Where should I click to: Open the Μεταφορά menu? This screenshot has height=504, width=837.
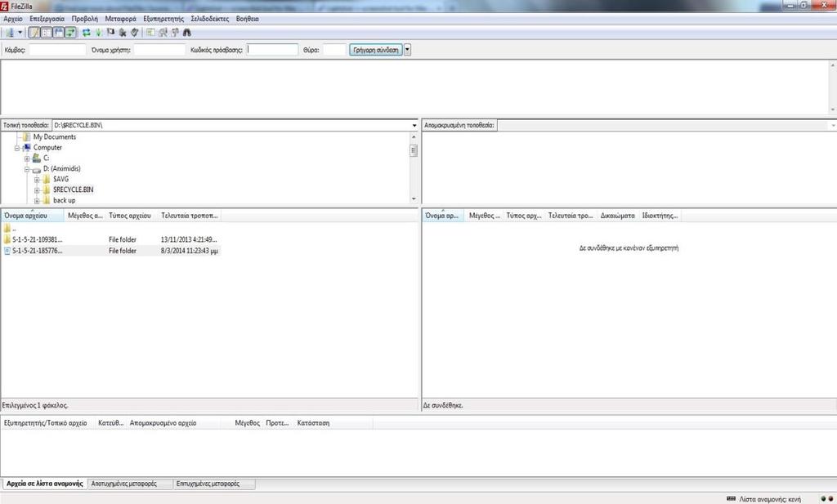[x=121, y=19]
